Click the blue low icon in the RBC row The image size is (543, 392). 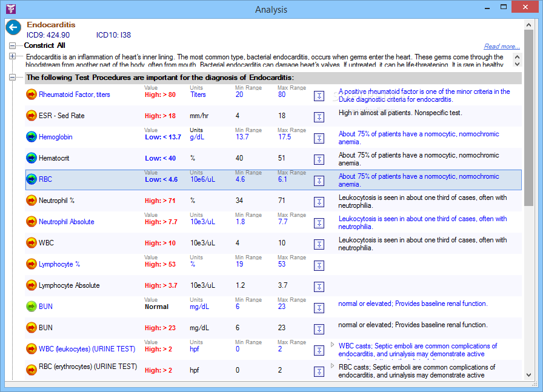(x=32, y=179)
